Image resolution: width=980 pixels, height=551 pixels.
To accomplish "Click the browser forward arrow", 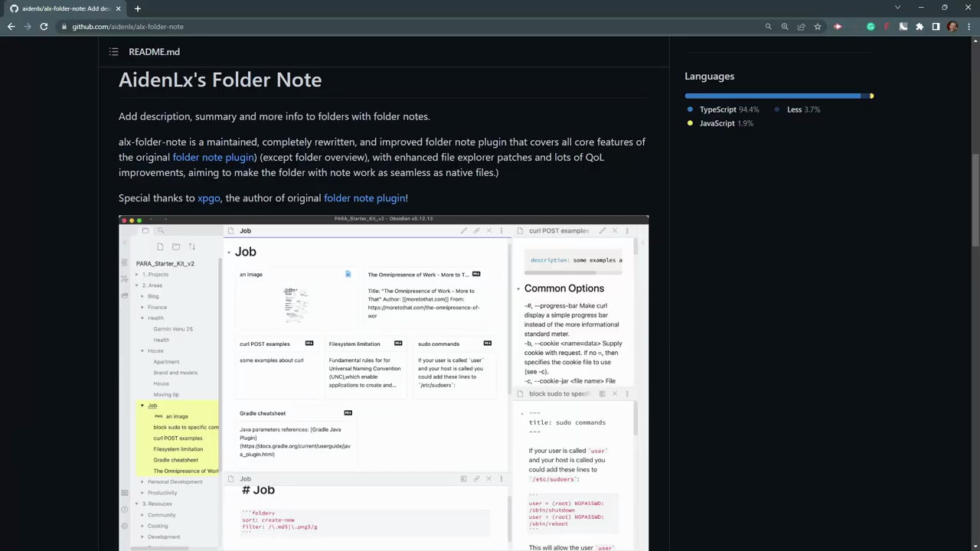I will pyautogui.click(x=28, y=27).
